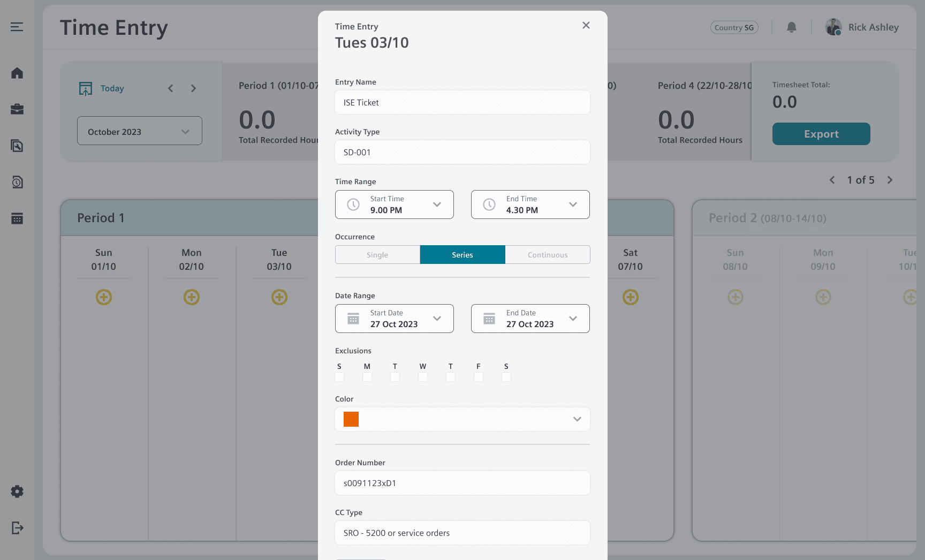Exclude Saturday checkbox
The image size is (925, 560).
tap(506, 377)
